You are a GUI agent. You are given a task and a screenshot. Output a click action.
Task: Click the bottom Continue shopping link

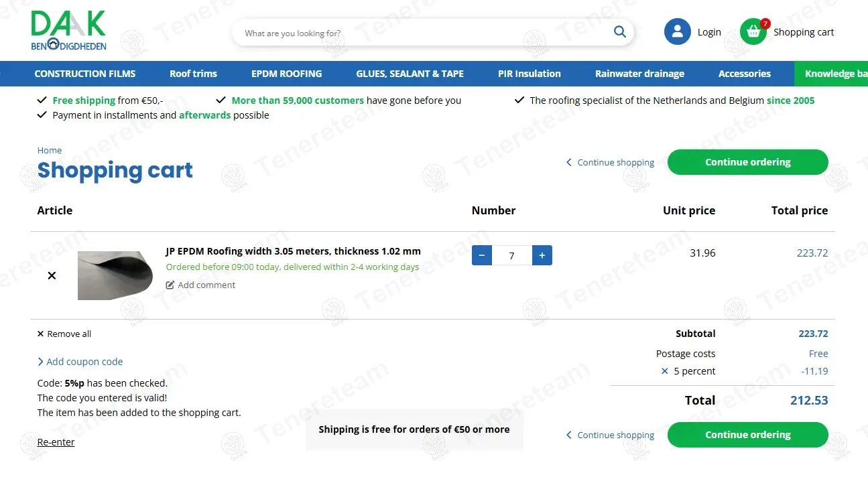pyautogui.click(x=610, y=435)
